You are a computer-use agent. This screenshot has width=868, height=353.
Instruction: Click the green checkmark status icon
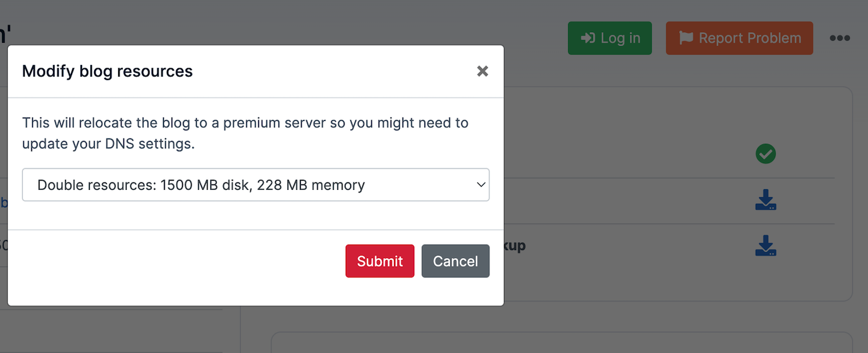[x=765, y=154]
